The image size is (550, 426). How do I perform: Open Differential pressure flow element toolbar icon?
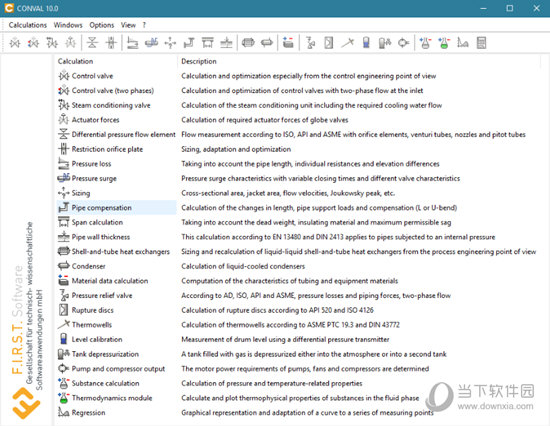click(92, 43)
